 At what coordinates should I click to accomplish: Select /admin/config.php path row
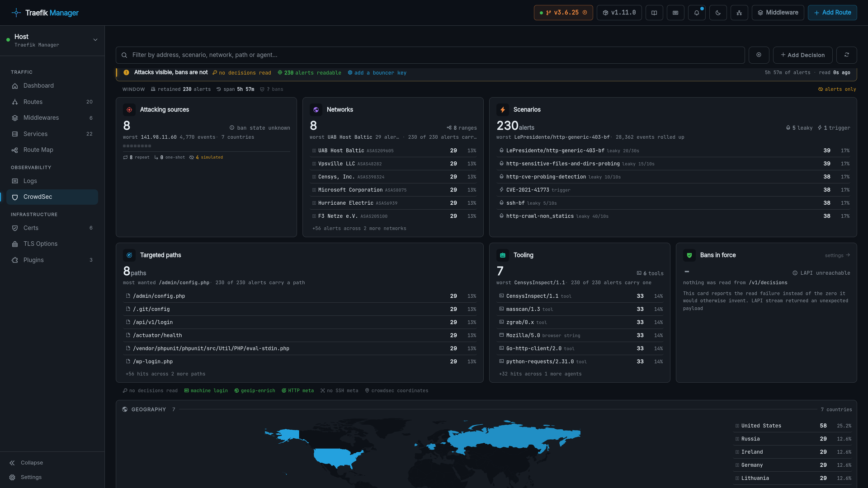click(x=300, y=296)
